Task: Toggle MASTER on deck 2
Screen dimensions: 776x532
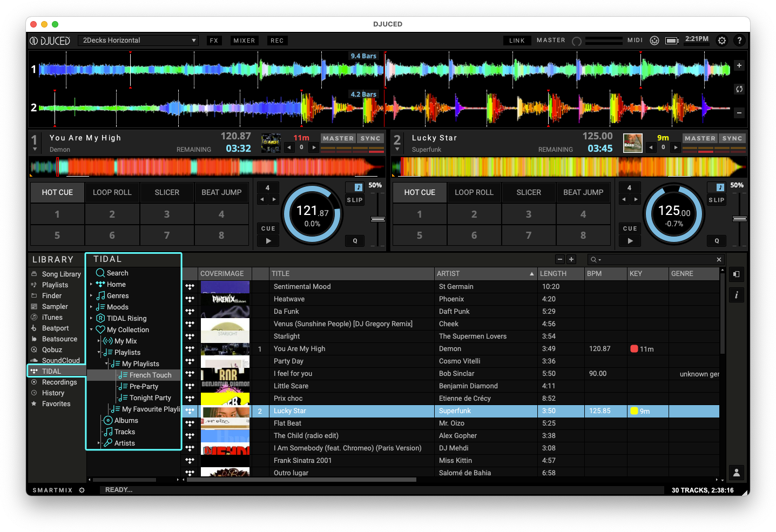Action: [x=700, y=138]
